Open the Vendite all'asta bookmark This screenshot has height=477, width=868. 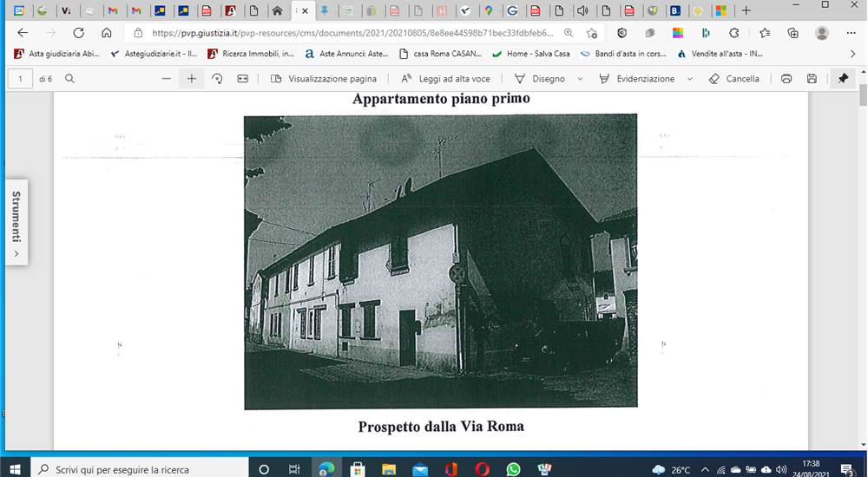pos(720,54)
